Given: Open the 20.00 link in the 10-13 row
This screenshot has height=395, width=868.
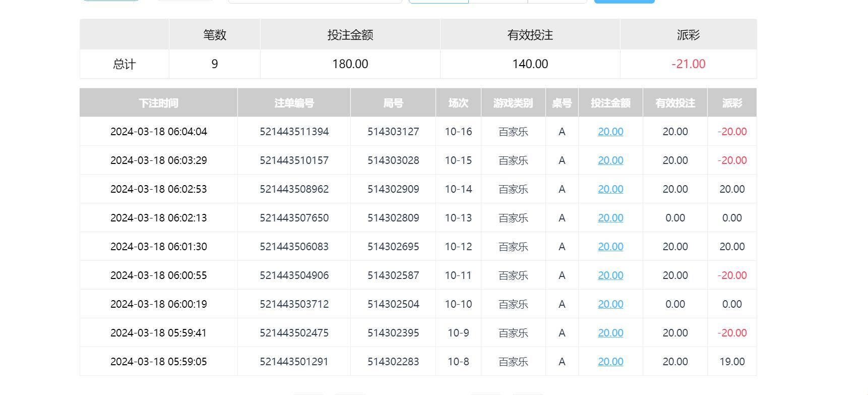Looking at the screenshot, I should (610, 218).
